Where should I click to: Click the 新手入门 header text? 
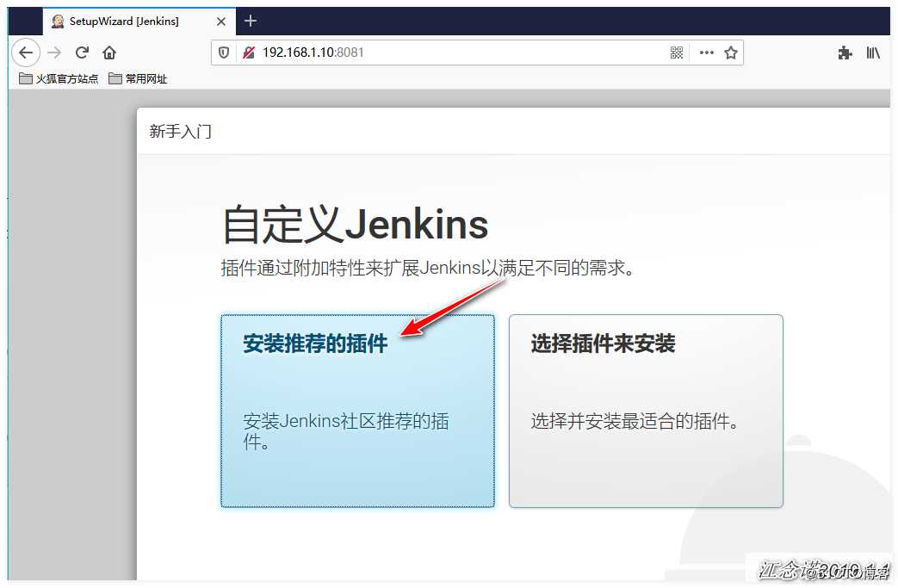(x=181, y=132)
